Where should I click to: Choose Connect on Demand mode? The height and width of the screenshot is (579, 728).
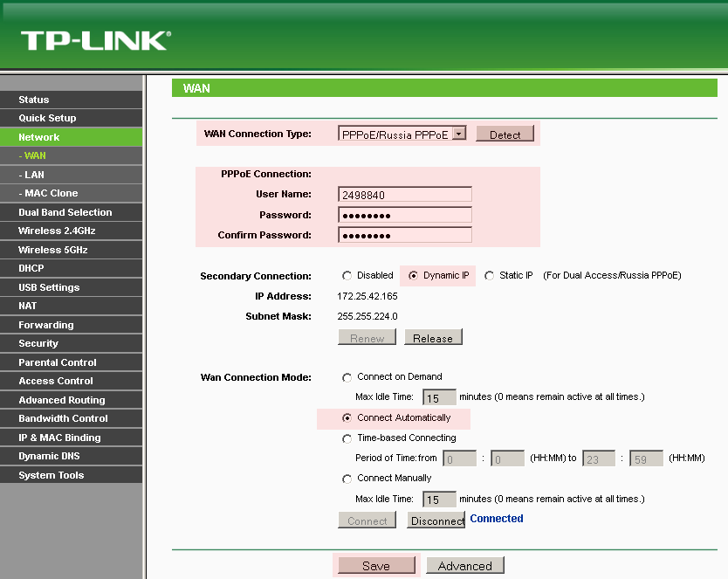coord(347,377)
